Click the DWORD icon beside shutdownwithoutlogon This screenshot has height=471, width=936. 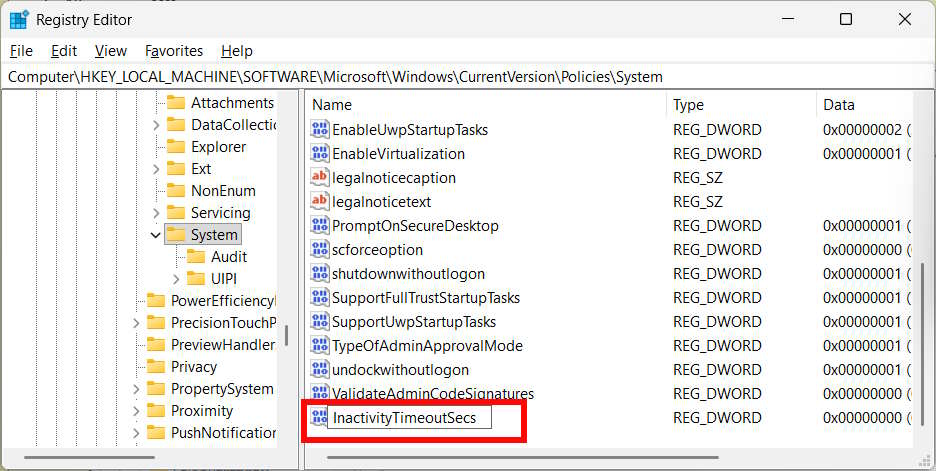[320, 273]
